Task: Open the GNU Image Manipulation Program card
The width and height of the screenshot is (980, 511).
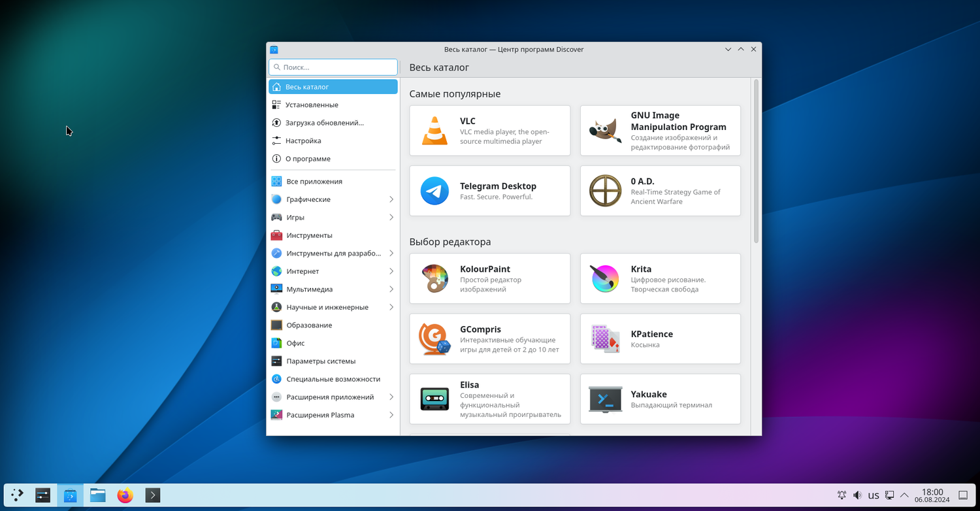Action: [661, 131]
